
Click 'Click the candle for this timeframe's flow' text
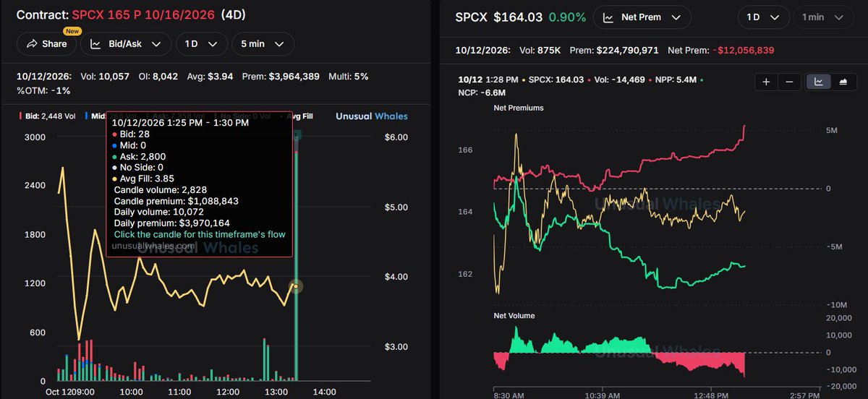[200, 234]
